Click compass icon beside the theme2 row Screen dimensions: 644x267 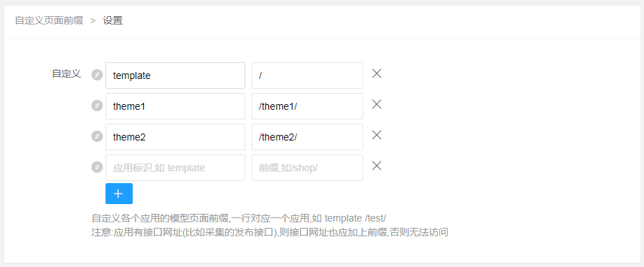[x=97, y=136]
